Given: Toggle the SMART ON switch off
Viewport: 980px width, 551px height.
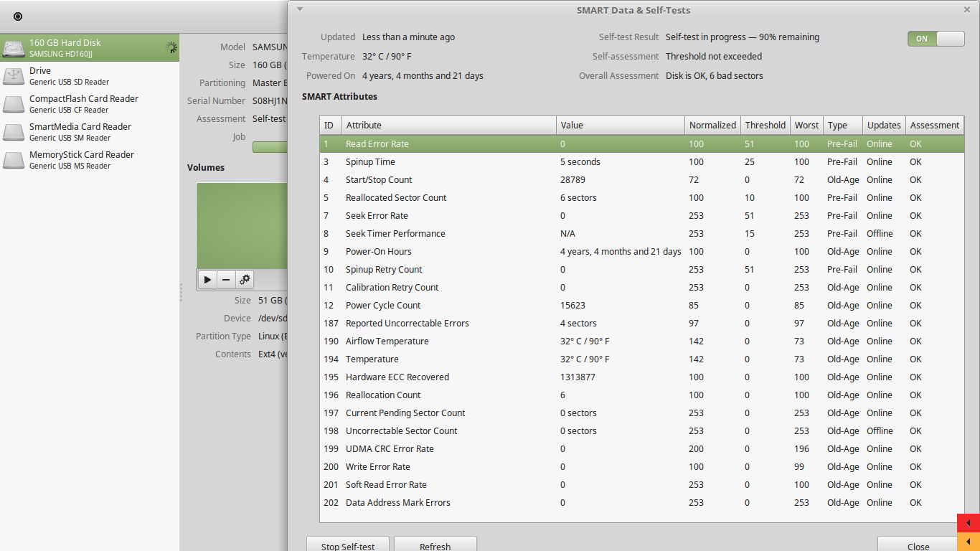Looking at the screenshot, I should point(936,39).
